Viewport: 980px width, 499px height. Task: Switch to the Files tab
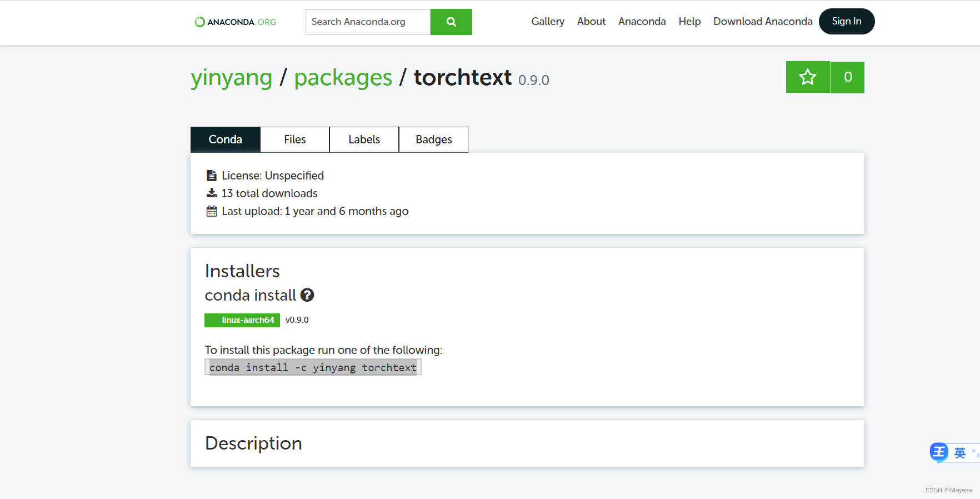click(294, 139)
